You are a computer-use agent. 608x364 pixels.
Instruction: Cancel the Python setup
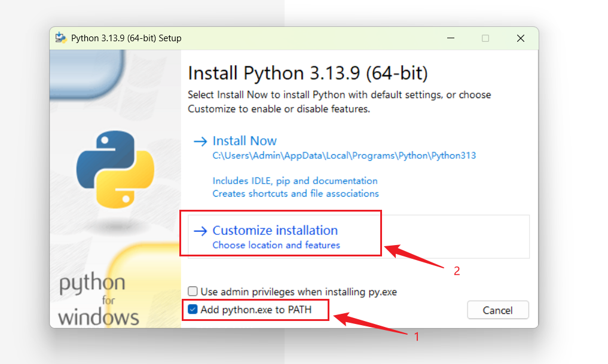498,310
